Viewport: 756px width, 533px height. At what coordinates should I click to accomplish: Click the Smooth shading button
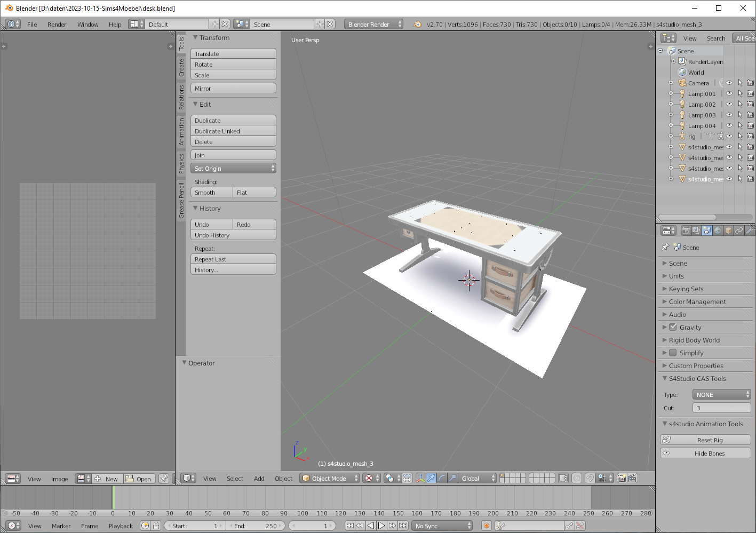(212, 192)
